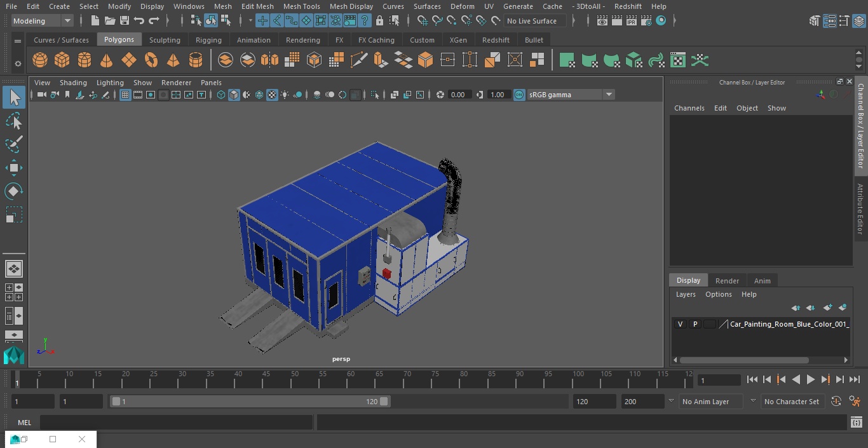
Task: Click the MEL command input field
Action: (177, 423)
